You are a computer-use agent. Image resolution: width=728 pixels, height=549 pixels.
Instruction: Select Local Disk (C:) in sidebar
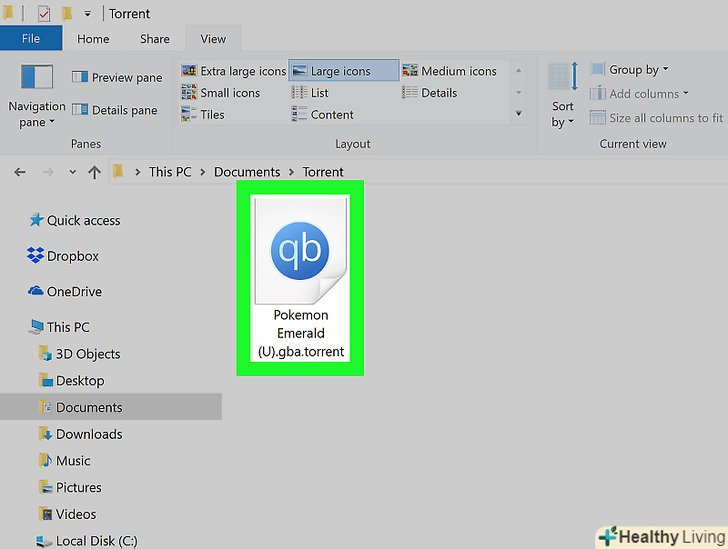click(87, 541)
